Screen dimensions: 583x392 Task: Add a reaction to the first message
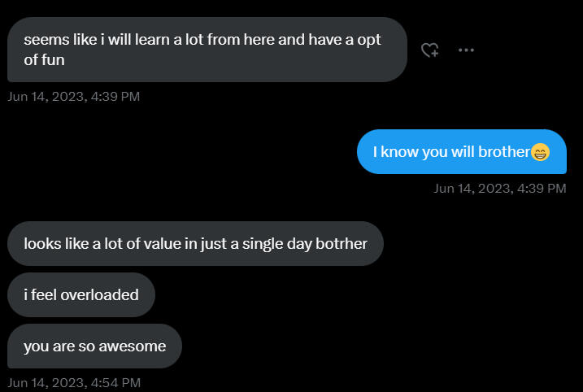pos(430,50)
